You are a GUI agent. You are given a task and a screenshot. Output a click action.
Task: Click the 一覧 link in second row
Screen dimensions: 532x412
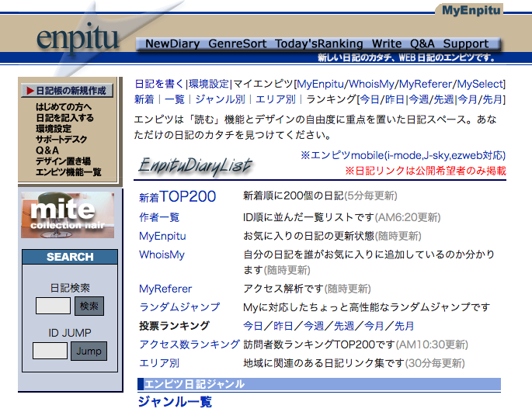tap(175, 99)
